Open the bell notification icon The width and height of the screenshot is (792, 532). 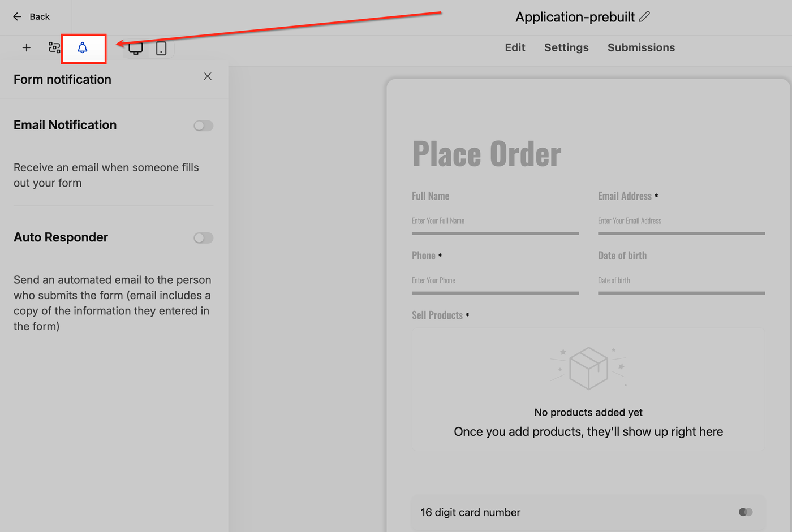[x=83, y=48]
